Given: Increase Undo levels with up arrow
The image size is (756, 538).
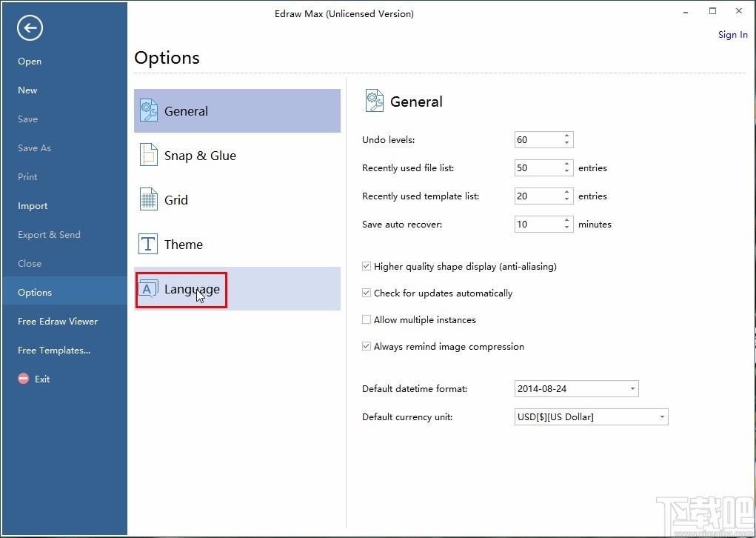Looking at the screenshot, I should [567, 136].
